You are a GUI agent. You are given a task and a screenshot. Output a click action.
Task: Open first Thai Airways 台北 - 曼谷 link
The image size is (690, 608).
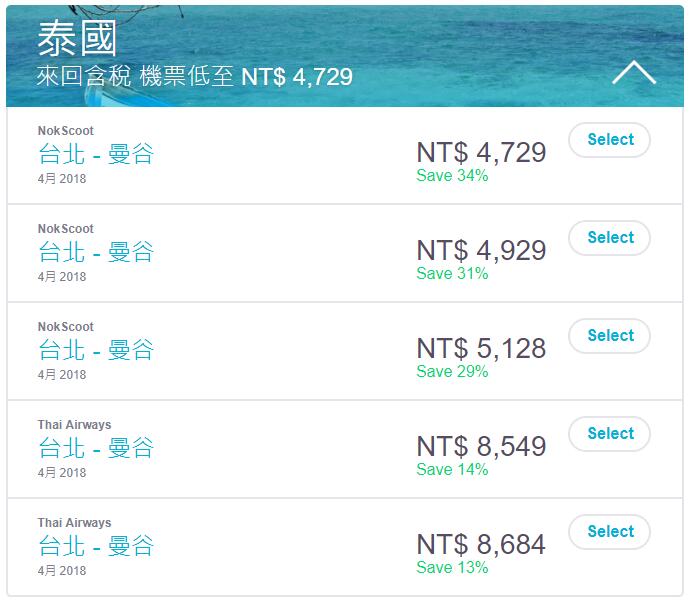(96, 449)
